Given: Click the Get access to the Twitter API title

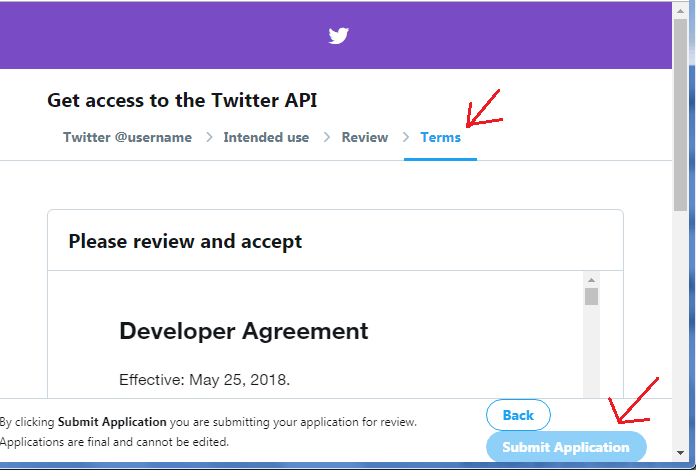Looking at the screenshot, I should [x=182, y=100].
